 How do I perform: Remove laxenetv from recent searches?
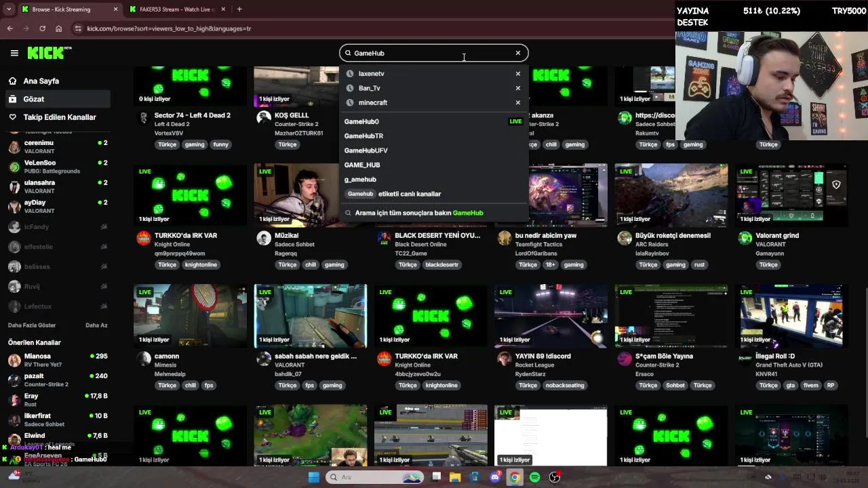pos(518,73)
